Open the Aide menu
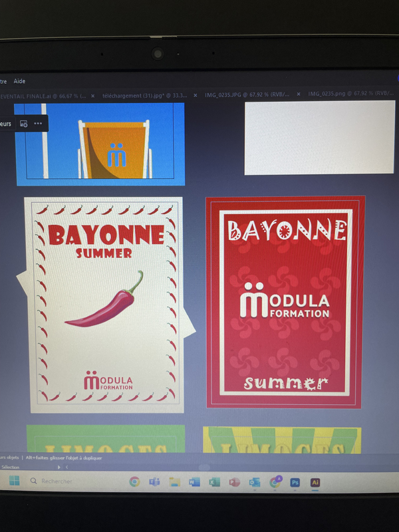 [19, 81]
